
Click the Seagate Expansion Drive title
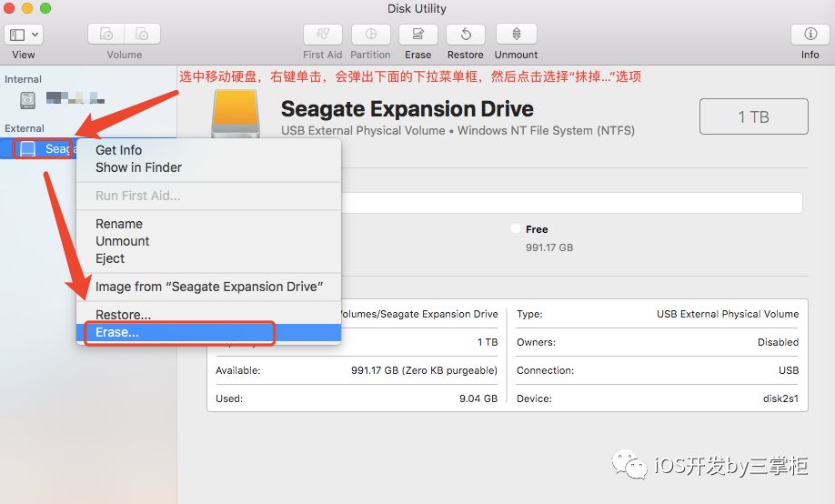point(407,109)
